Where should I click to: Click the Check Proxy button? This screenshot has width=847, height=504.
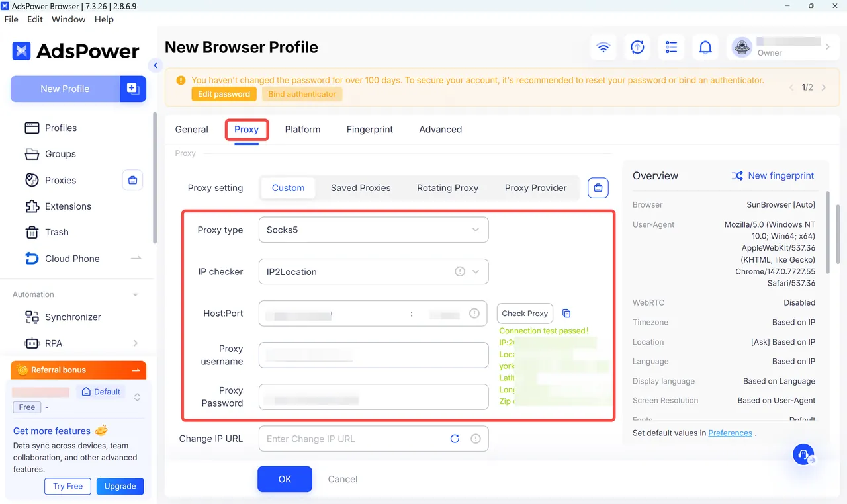coord(525,314)
